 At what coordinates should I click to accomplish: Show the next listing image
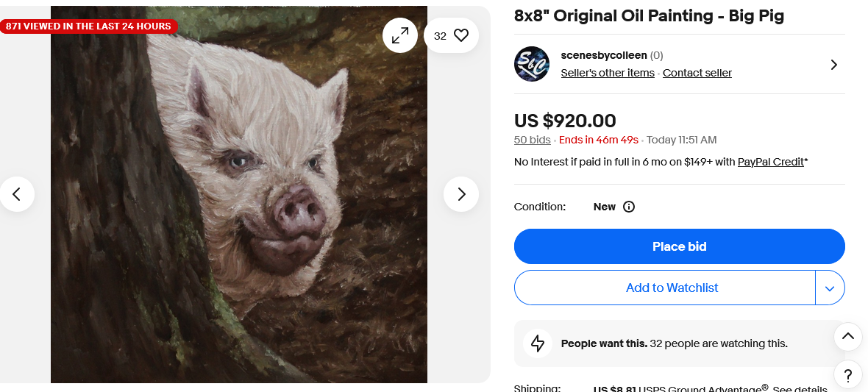coord(461,194)
